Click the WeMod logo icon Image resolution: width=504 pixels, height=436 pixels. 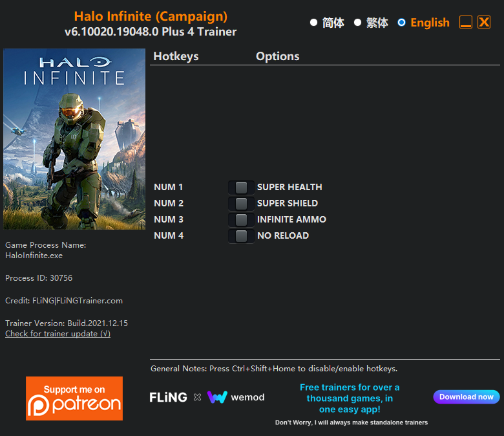pos(217,397)
